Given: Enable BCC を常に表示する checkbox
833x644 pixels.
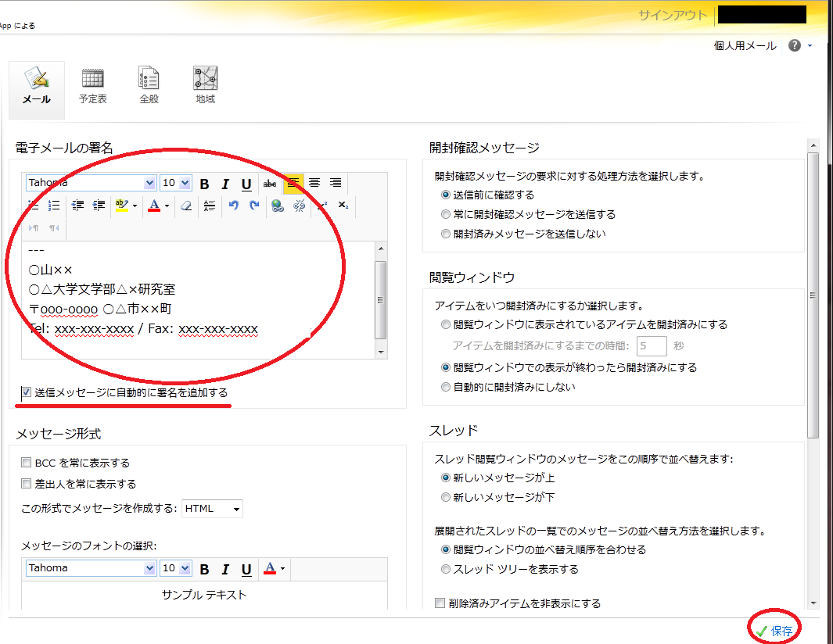Looking at the screenshot, I should (26, 463).
